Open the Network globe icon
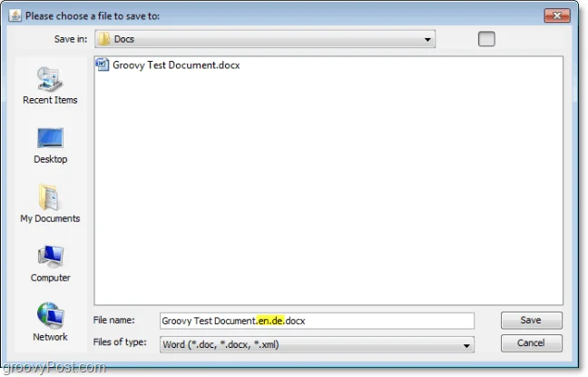This screenshot has width=588, height=377. 50,315
